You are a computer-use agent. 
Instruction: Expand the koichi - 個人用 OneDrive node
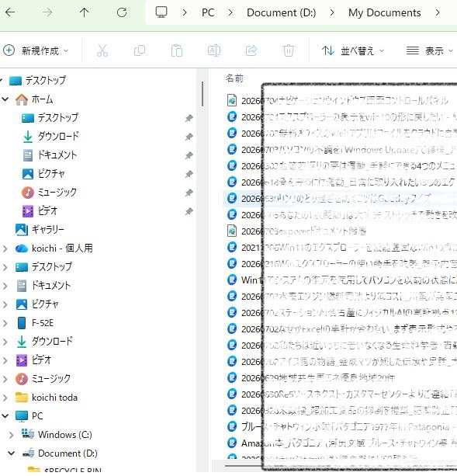point(5,248)
